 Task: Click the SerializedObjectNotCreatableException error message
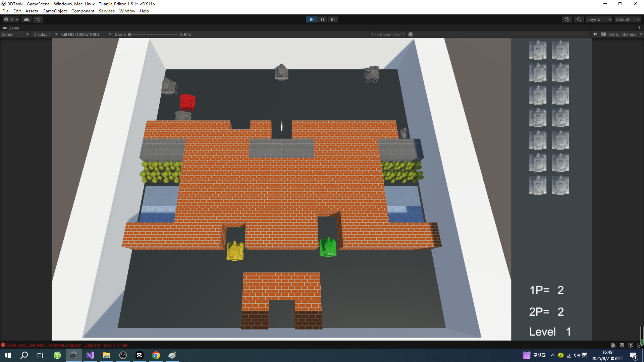pos(67,345)
